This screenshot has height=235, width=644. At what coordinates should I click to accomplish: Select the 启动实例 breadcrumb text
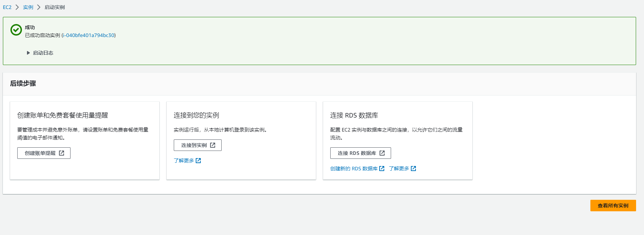(x=55, y=7)
